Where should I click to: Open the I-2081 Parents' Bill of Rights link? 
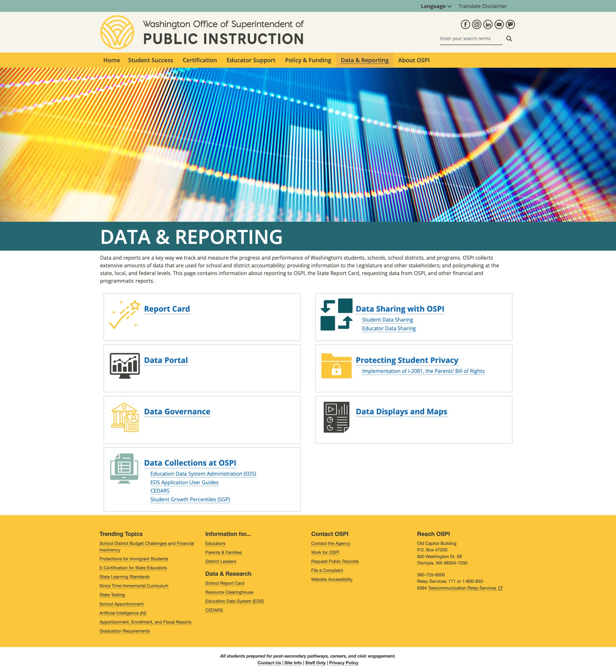pos(423,371)
